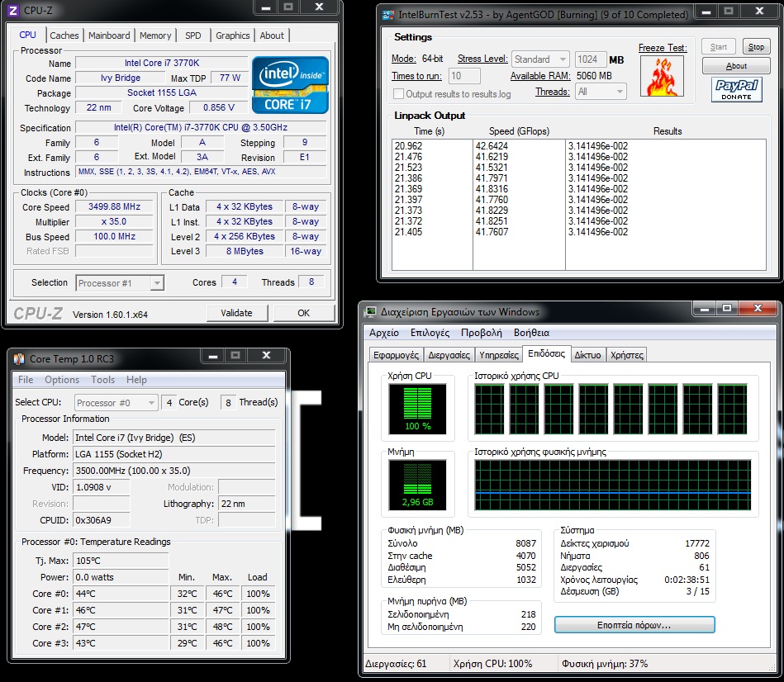Click the PayPal Donate badge
This screenshot has height=682, width=784.
(x=737, y=89)
